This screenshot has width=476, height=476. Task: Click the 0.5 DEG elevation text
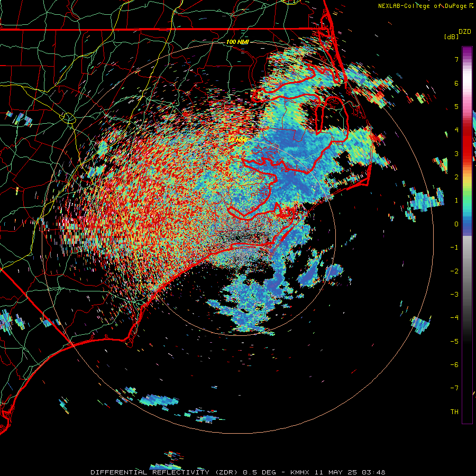[x=260, y=472]
